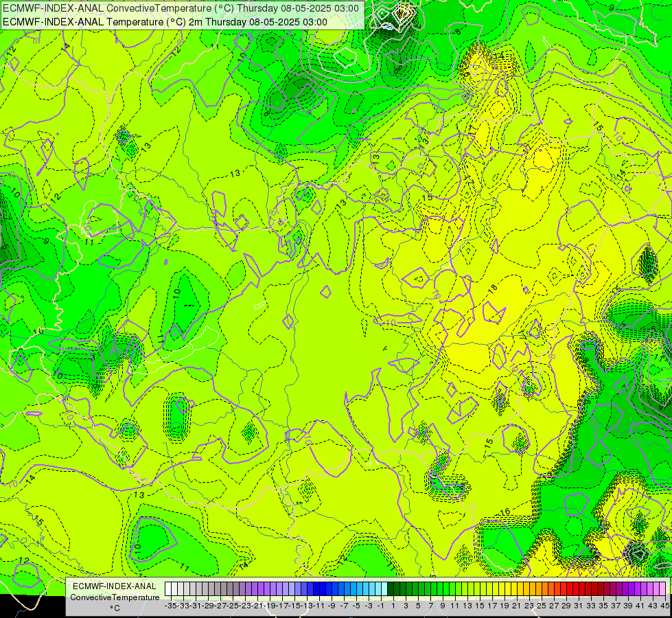Click the 31 value on the legend scale

click(x=579, y=606)
